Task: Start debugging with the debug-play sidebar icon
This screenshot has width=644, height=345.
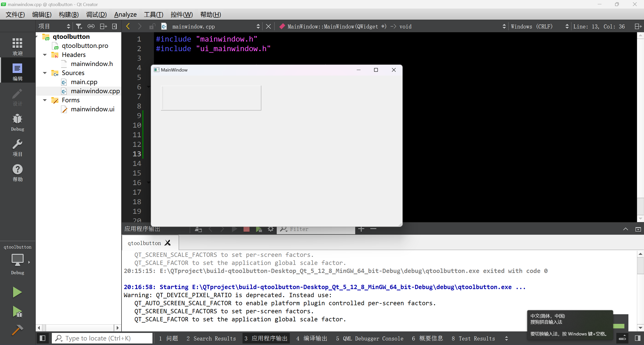Action: [x=17, y=312]
